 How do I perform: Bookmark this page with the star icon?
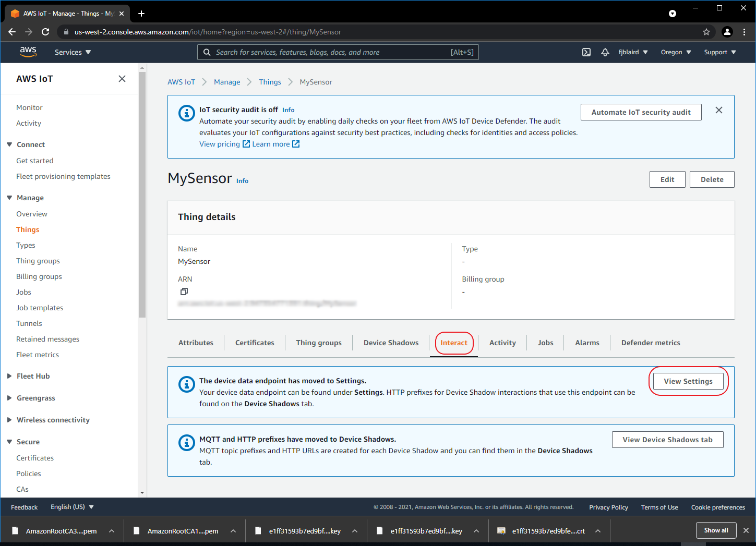[706, 32]
